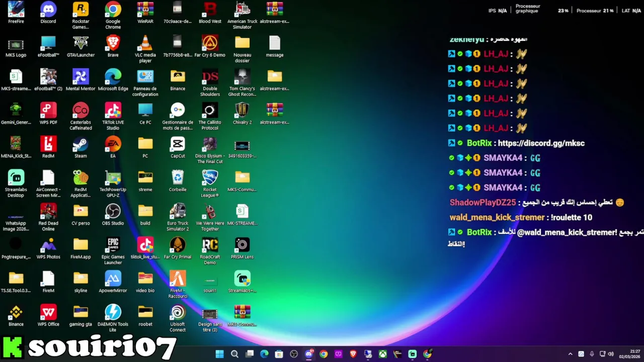Select Gestionnaire de mots de passe shortcut
Image resolution: width=644 pixels, height=362 pixels.
pos(178,116)
